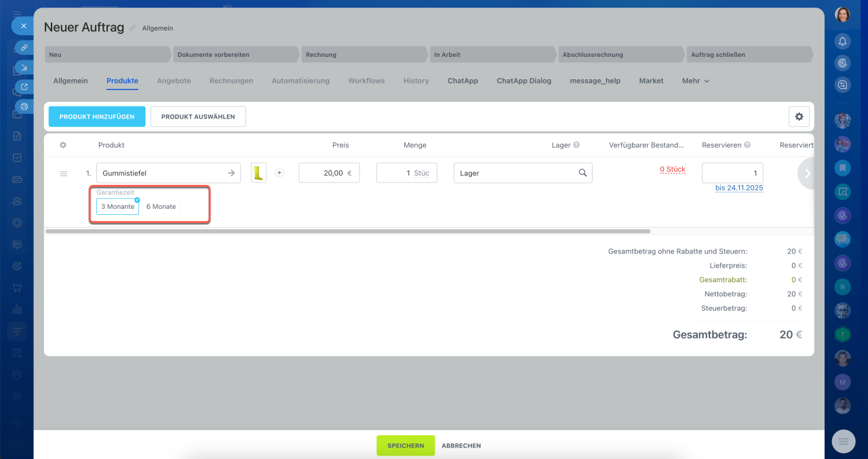Screen dimensions: 868x459
Task: Click the gear settings icon above product table
Action: [x=799, y=117]
